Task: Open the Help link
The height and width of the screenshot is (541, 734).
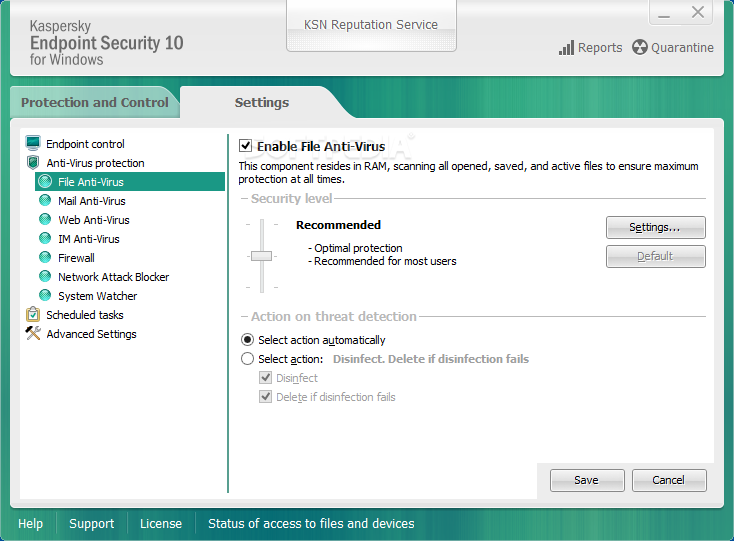Action: pyautogui.click(x=30, y=523)
